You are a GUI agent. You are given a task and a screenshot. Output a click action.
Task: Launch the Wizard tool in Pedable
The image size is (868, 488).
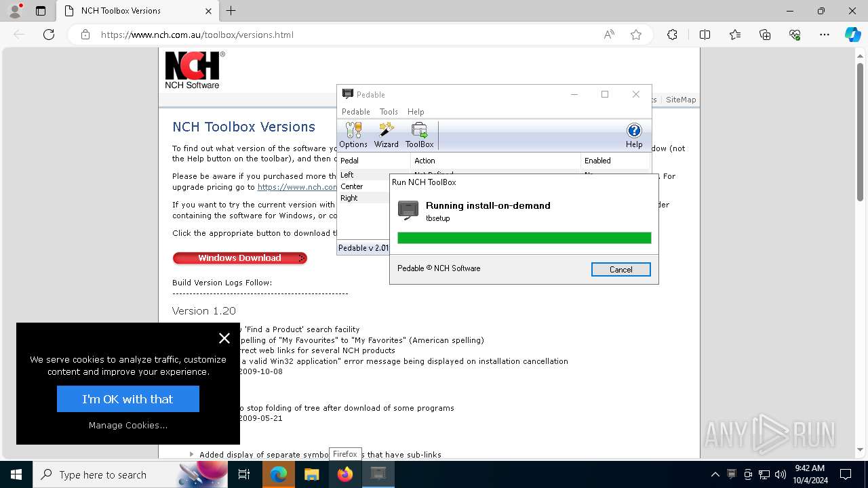click(387, 135)
